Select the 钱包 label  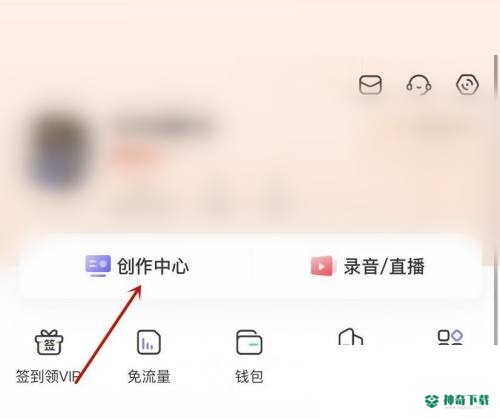pyautogui.click(x=249, y=377)
